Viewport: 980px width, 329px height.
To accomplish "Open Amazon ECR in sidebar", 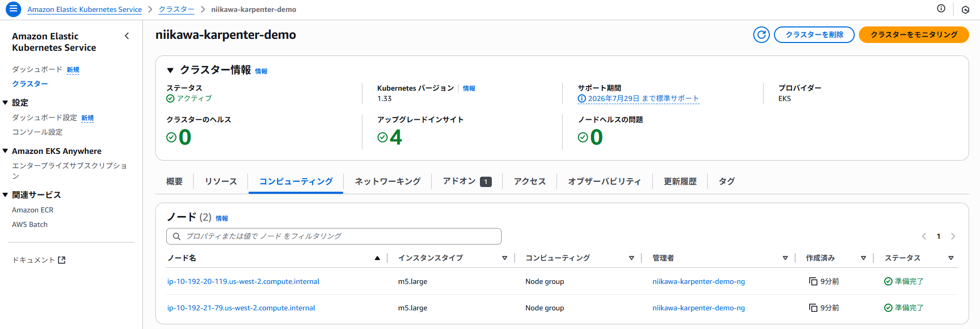I will pos(33,210).
